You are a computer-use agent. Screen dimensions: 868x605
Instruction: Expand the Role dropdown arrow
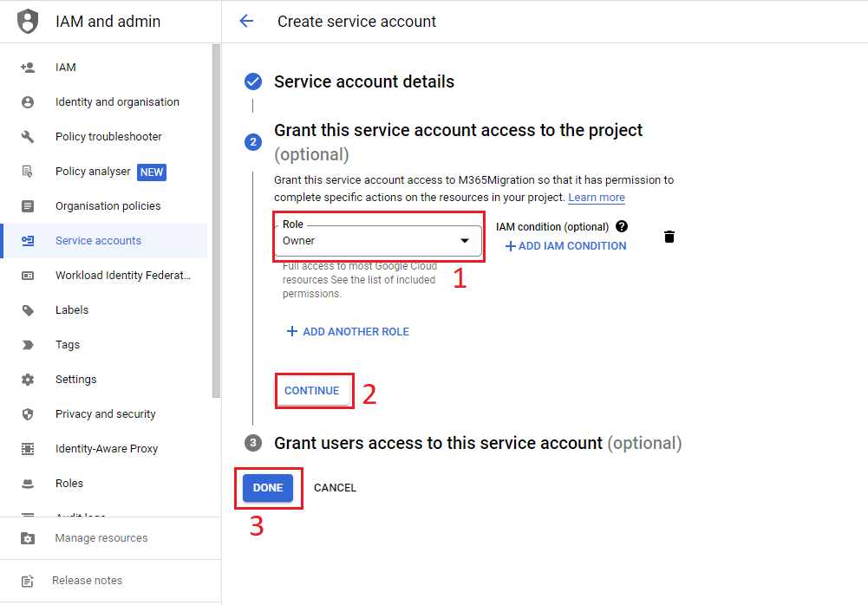click(x=465, y=241)
